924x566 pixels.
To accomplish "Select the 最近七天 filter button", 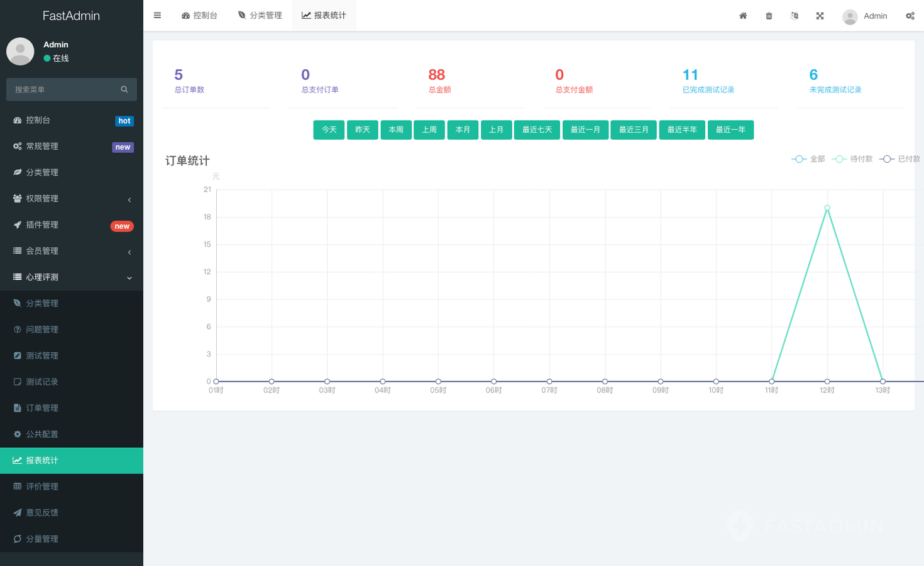I will (537, 130).
